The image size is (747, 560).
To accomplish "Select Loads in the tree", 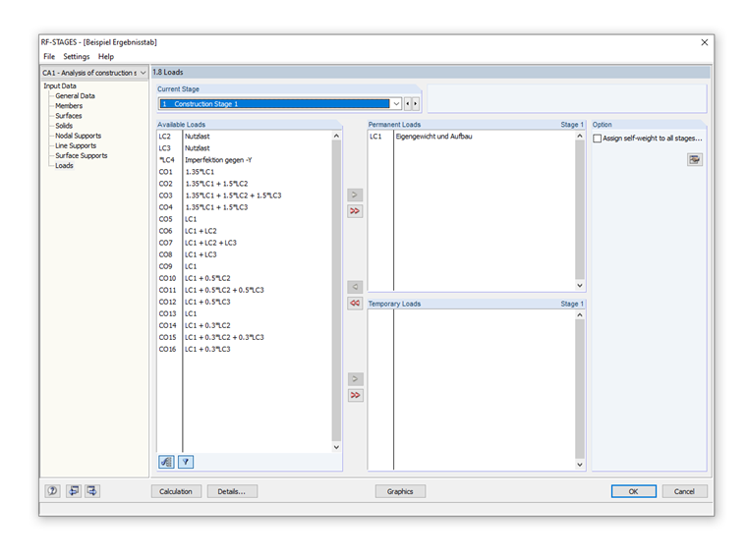I will coord(64,166).
